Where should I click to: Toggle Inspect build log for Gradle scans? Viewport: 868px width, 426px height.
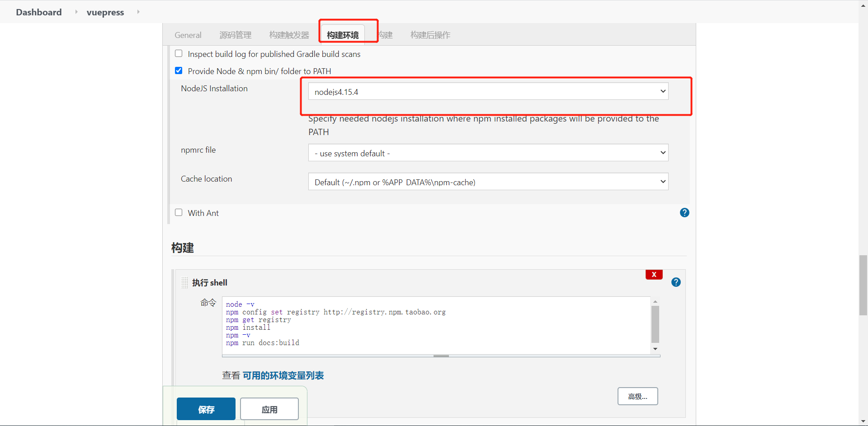[x=179, y=53]
